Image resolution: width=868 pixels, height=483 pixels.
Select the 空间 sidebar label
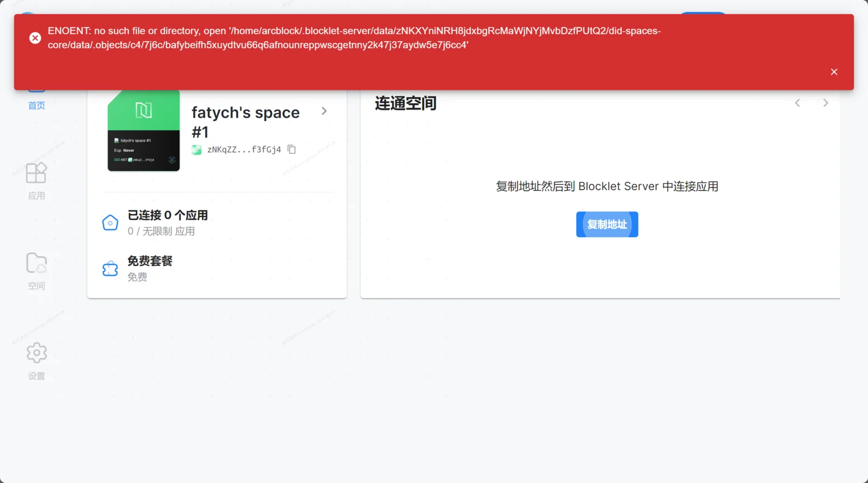coord(36,286)
